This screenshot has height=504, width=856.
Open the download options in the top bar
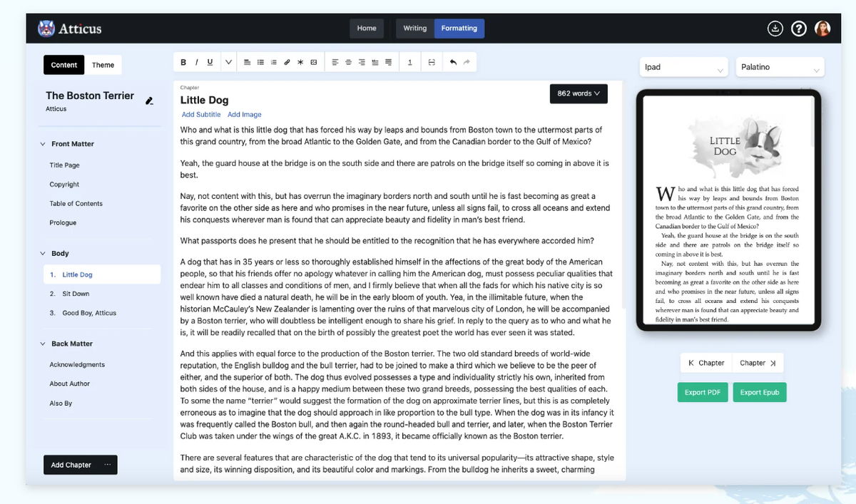[775, 29]
